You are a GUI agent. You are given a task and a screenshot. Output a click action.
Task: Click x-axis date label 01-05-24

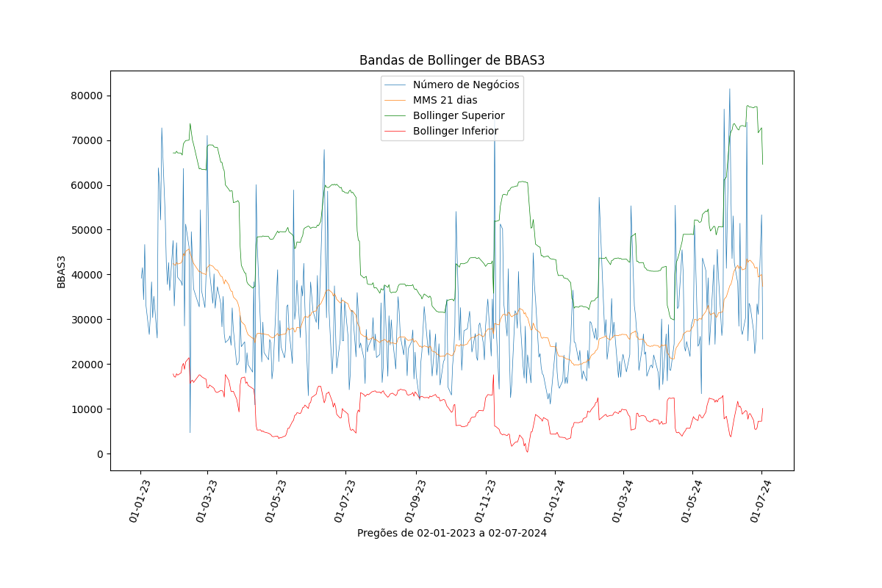coord(691,501)
